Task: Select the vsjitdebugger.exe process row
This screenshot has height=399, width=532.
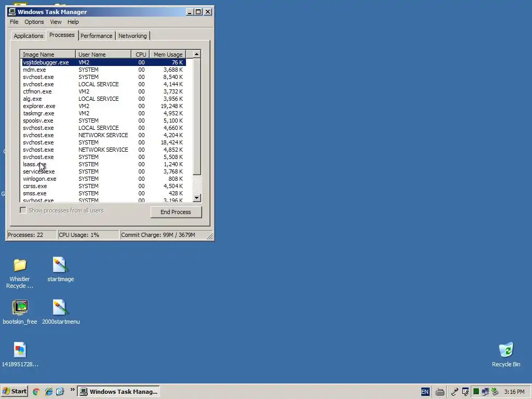Action: (103, 62)
